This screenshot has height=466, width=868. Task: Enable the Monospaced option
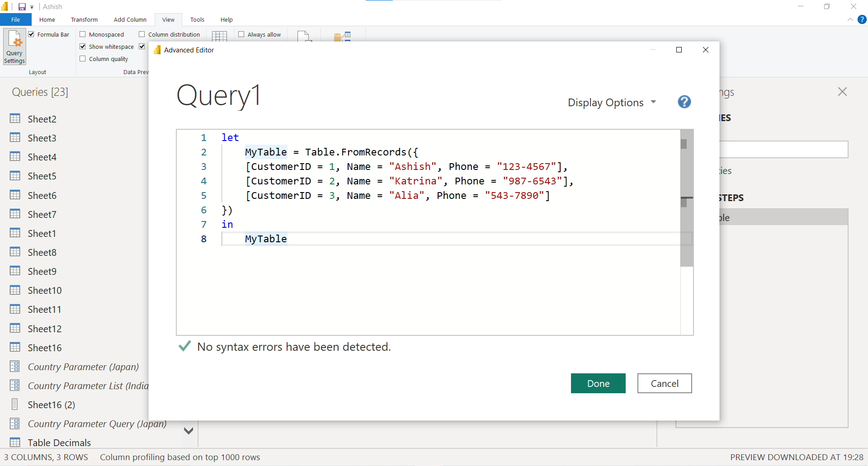coord(83,34)
